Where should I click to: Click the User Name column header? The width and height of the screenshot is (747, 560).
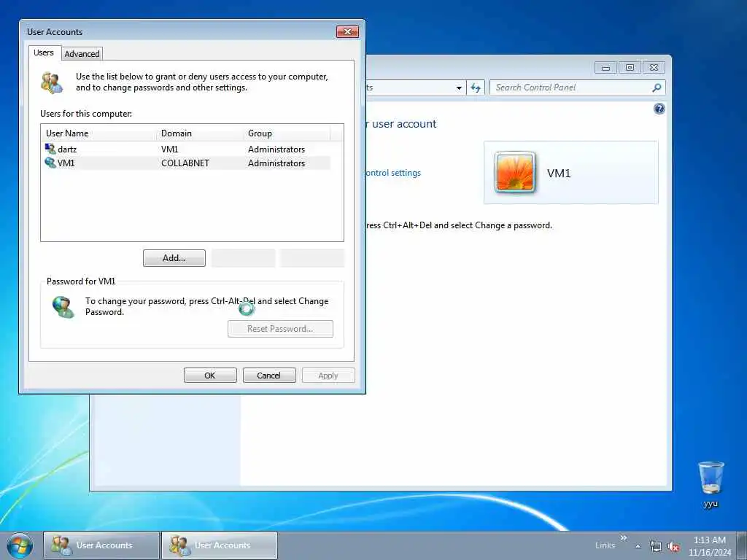pyautogui.click(x=98, y=133)
